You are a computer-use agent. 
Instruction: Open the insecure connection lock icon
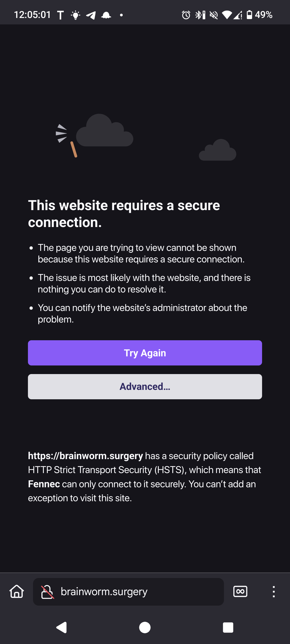coord(47,592)
